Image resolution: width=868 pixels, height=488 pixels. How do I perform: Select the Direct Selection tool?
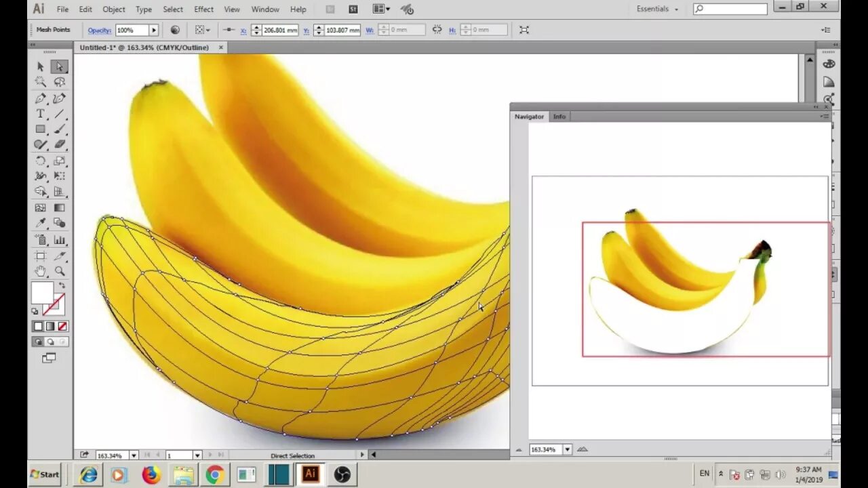click(60, 66)
